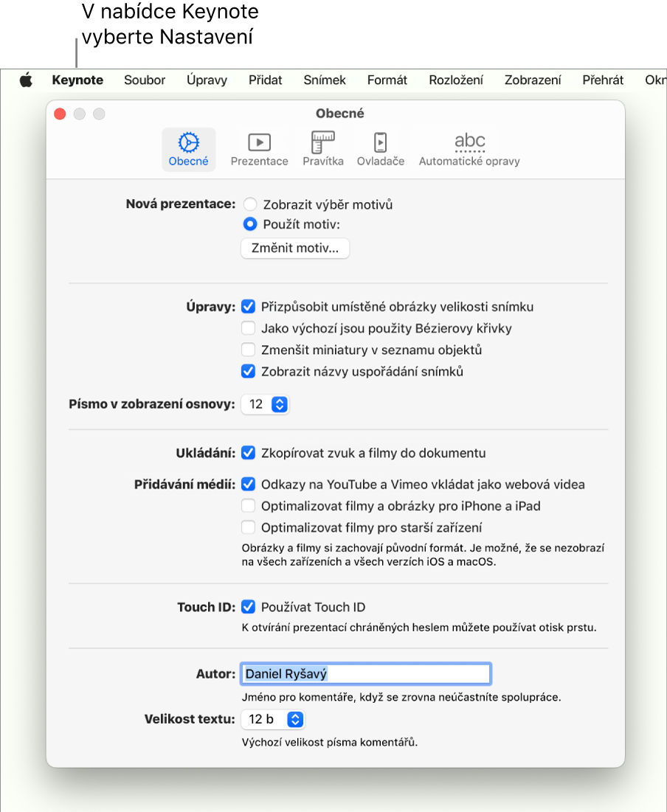The height and width of the screenshot is (812, 667).
Task: Toggle Zmenšit miniatury v seznamu objektů
Action: click(248, 350)
